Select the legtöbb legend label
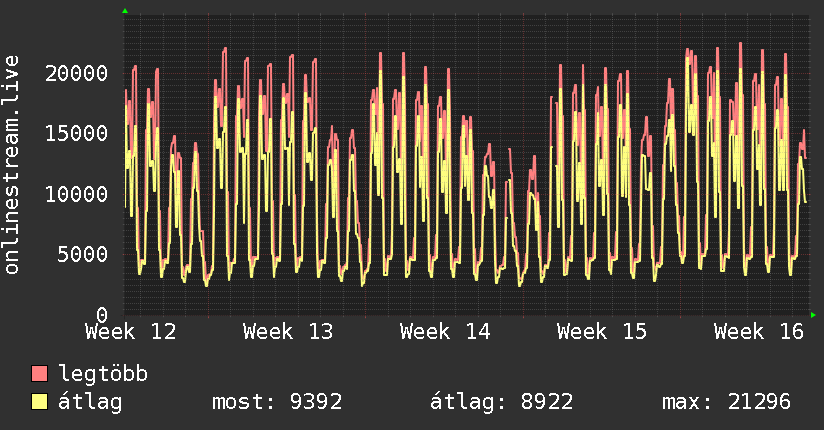824x430 pixels. click(103, 374)
